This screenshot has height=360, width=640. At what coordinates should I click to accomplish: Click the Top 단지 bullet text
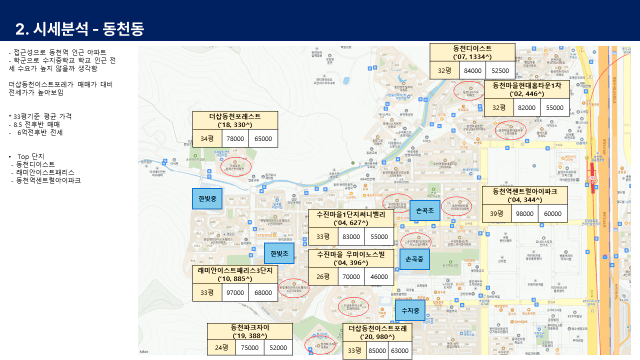[x=31, y=156]
